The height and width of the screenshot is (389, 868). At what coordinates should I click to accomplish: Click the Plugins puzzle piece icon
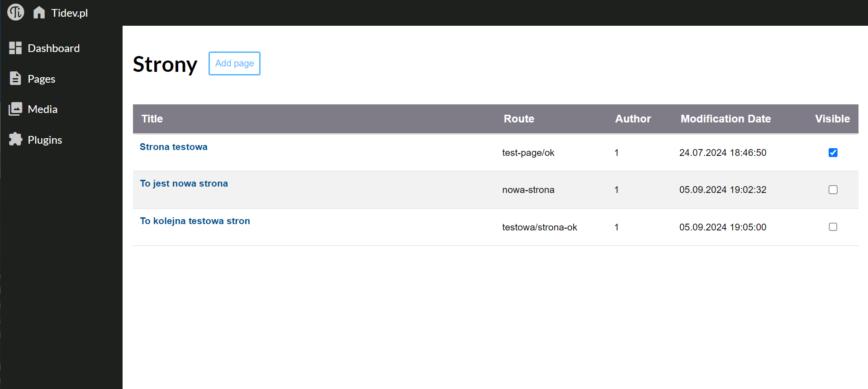click(x=15, y=139)
